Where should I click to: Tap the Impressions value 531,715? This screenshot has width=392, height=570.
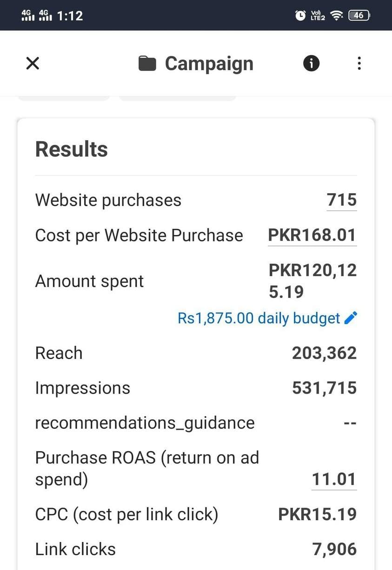point(324,388)
